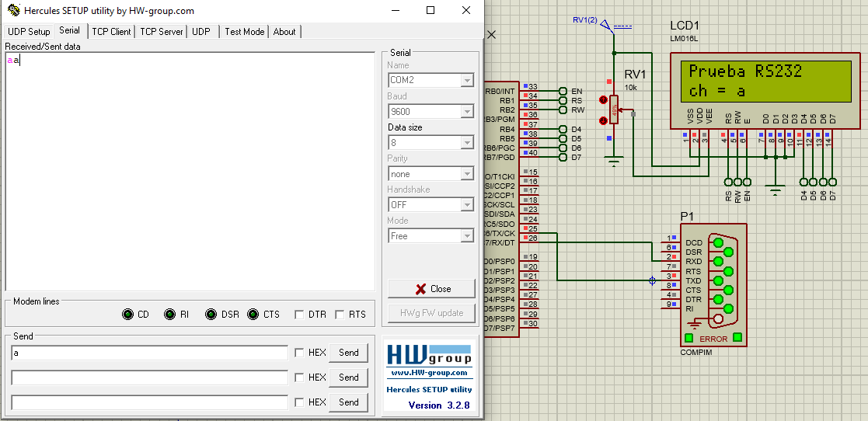This screenshot has width=868, height=421.
Task: Click inside the Received/Sent data area
Action: click(x=190, y=172)
